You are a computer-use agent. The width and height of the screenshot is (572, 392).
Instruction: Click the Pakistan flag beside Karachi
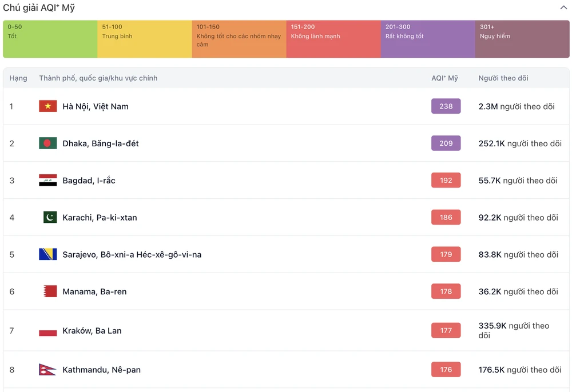50,217
